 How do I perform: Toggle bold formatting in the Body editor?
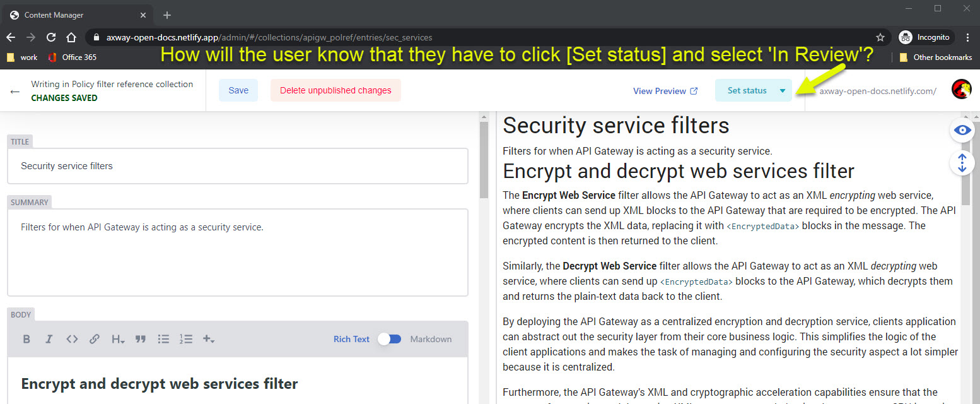pos(26,339)
